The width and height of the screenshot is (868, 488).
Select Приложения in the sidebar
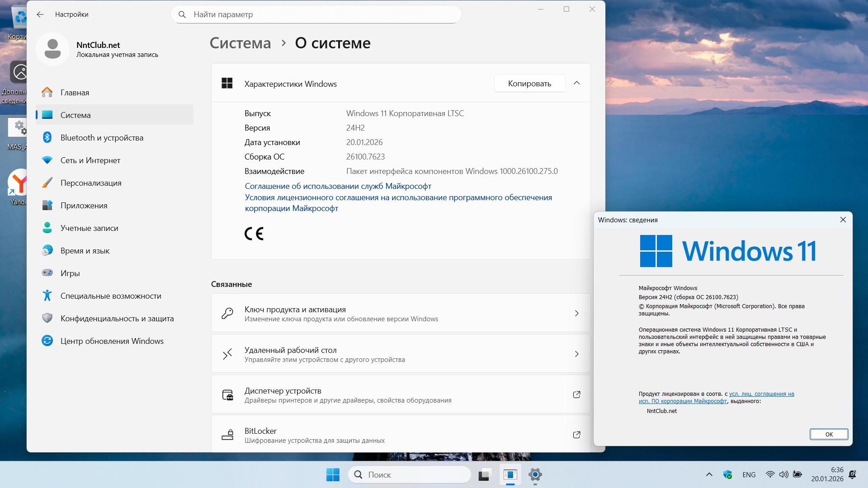[x=84, y=206]
